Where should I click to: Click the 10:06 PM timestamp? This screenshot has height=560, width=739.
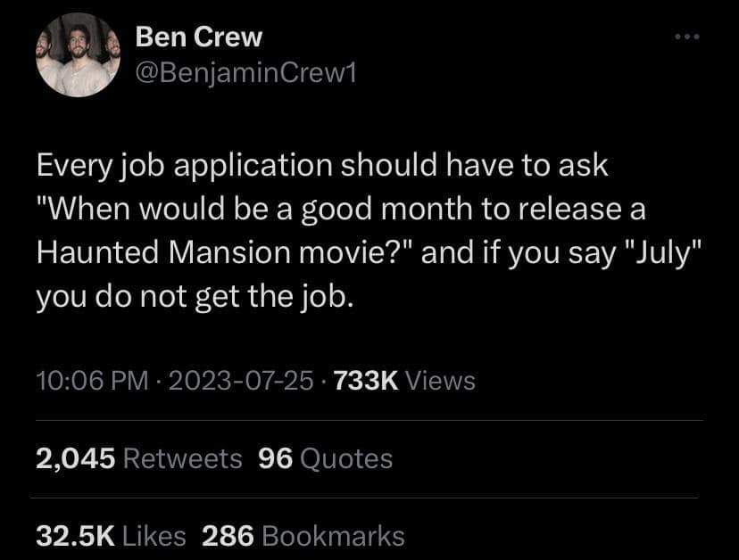click(x=91, y=381)
